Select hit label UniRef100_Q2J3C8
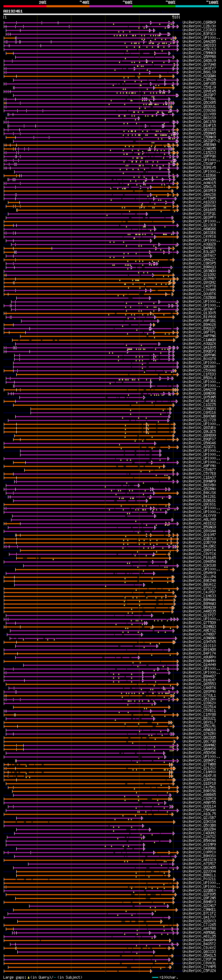The height and width of the screenshot is (980, 222). pos(199,225)
